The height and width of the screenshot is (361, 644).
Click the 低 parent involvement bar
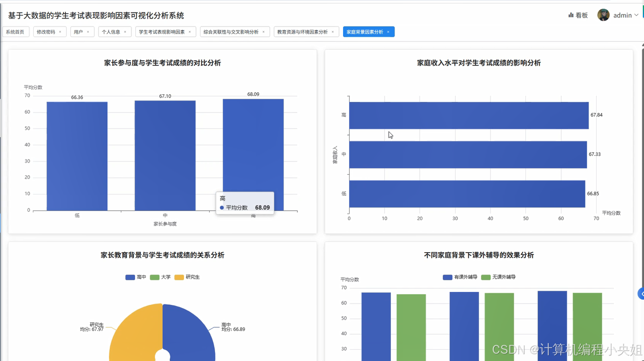(77, 156)
